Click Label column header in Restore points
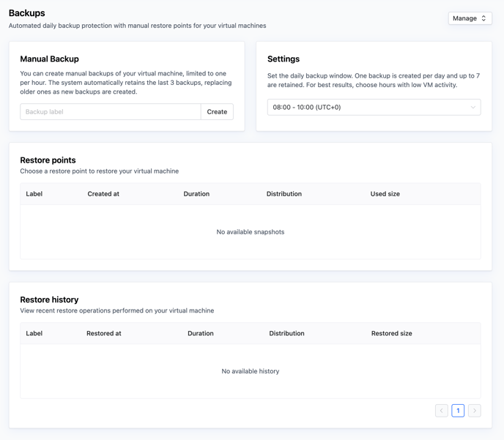This screenshot has width=504, height=440. point(34,194)
